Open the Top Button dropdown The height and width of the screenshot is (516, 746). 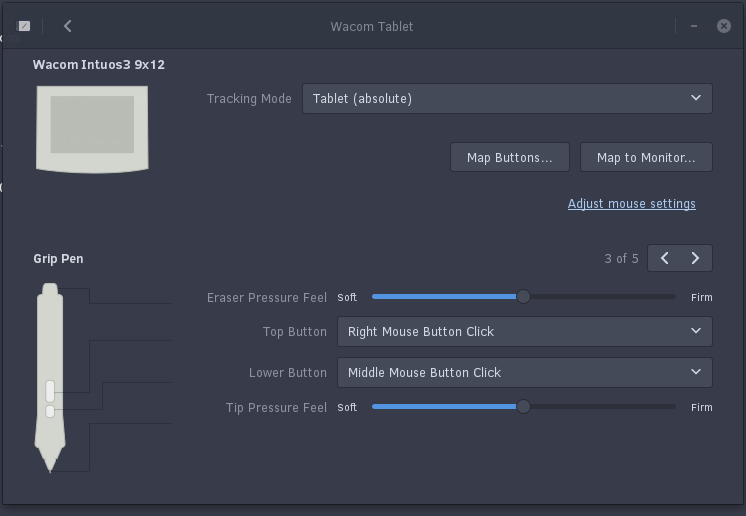(525, 331)
